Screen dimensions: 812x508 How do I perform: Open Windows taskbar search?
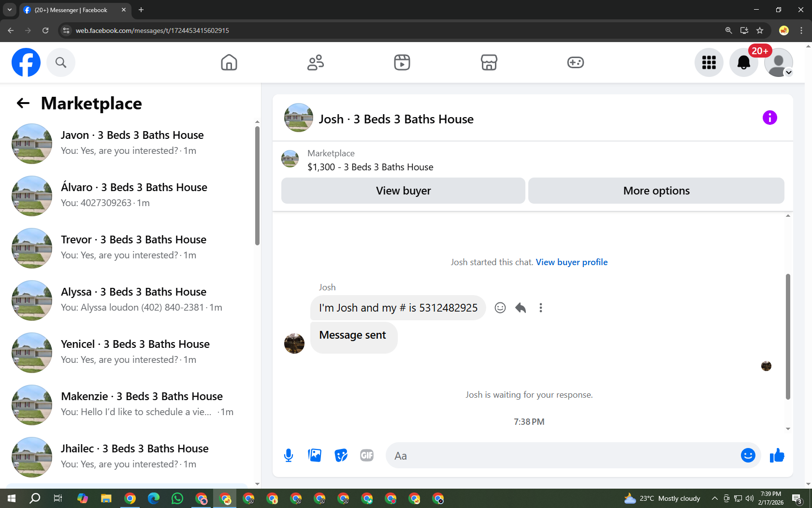point(35,498)
